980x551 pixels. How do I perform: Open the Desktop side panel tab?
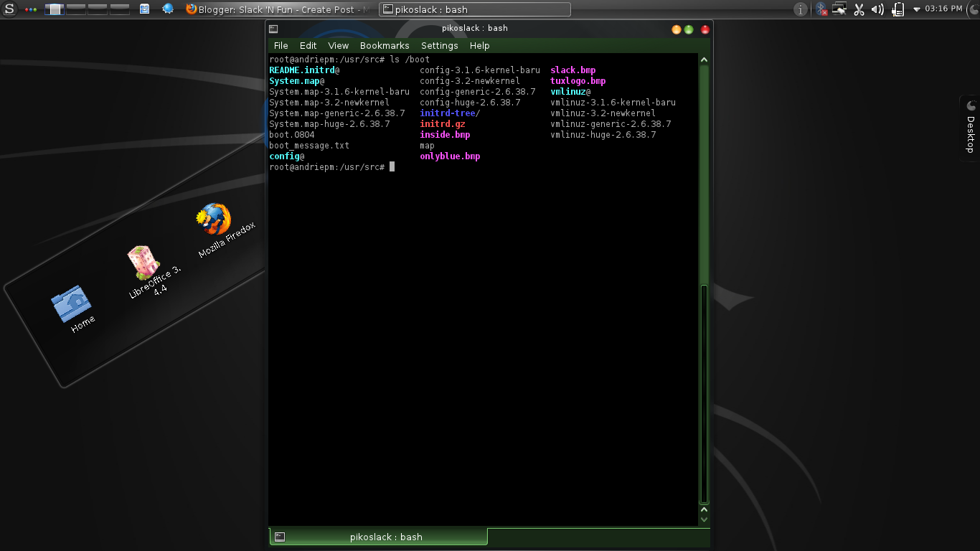(970, 128)
